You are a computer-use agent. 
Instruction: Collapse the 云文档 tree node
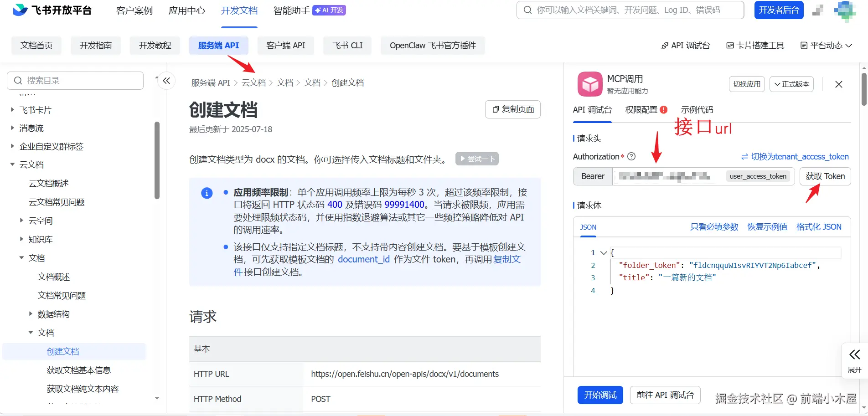pos(13,164)
